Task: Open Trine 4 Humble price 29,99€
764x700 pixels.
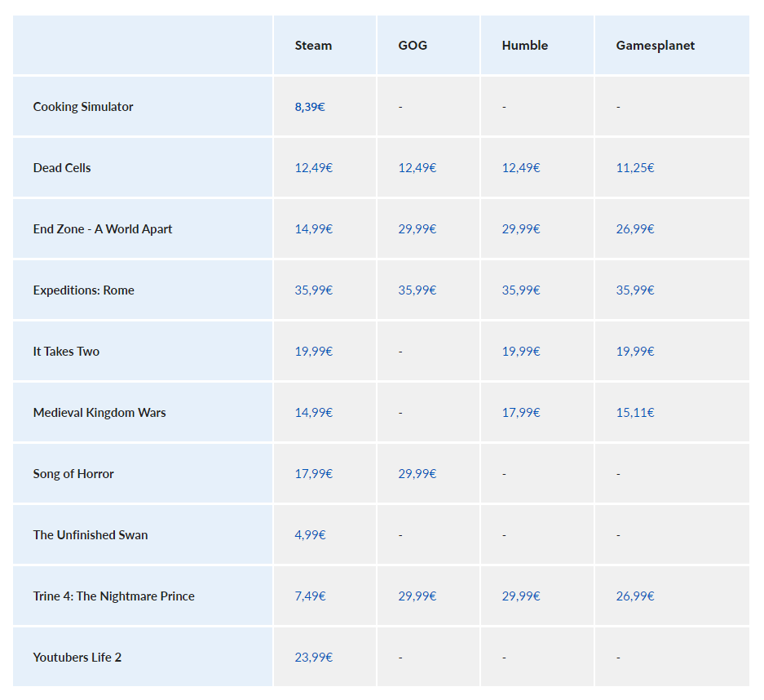Action: click(x=521, y=596)
